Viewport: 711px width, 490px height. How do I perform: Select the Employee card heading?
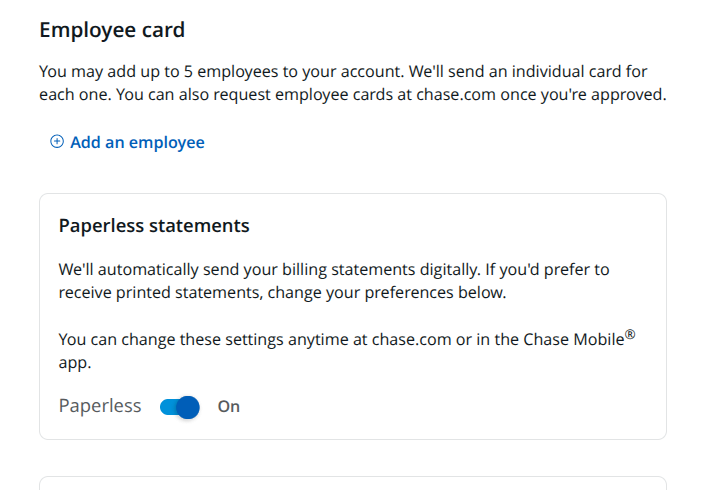(112, 30)
